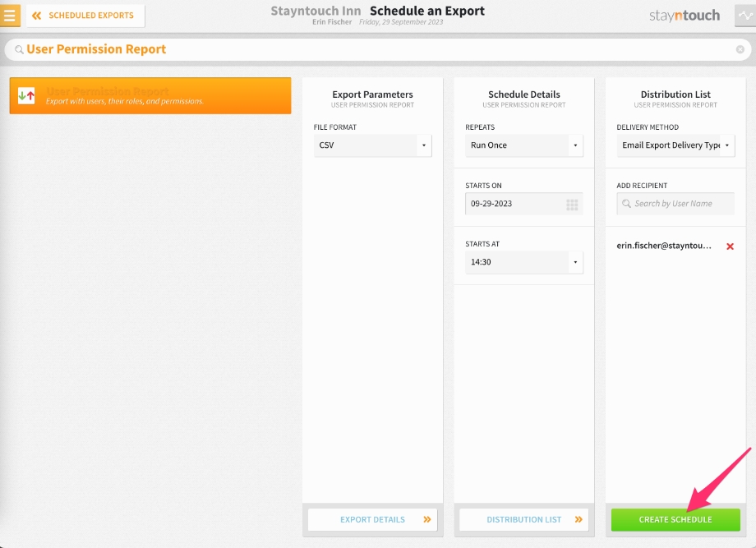Viewport: 756px width, 548px height.
Task: Open the Delivery Method dropdown
Action: point(675,145)
